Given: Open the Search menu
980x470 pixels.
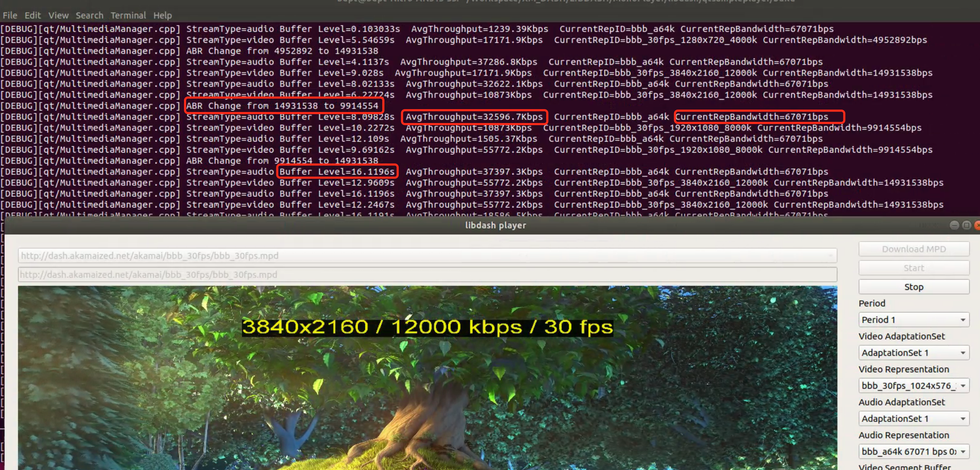Looking at the screenshot, I should pos(90,15).
